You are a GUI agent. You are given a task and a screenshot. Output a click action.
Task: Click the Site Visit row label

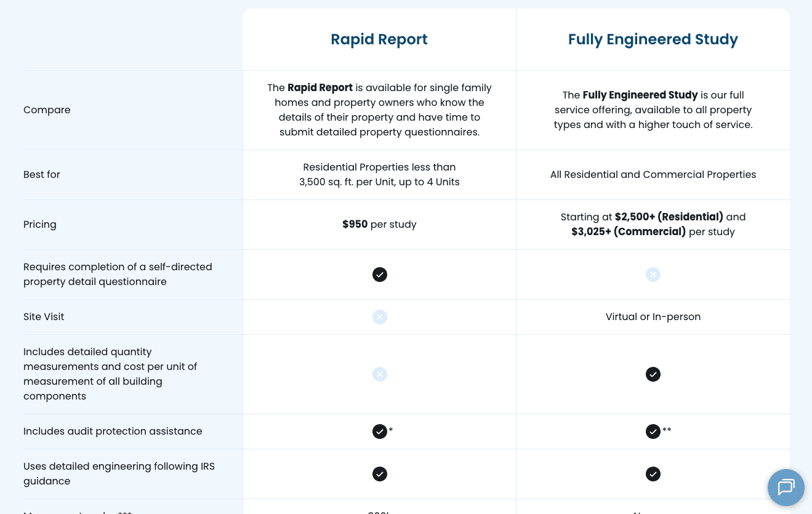point(44,317)
